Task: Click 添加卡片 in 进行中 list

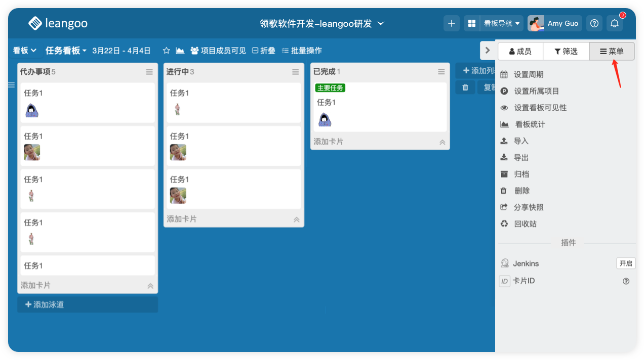Action: click(x=182, y=219)
